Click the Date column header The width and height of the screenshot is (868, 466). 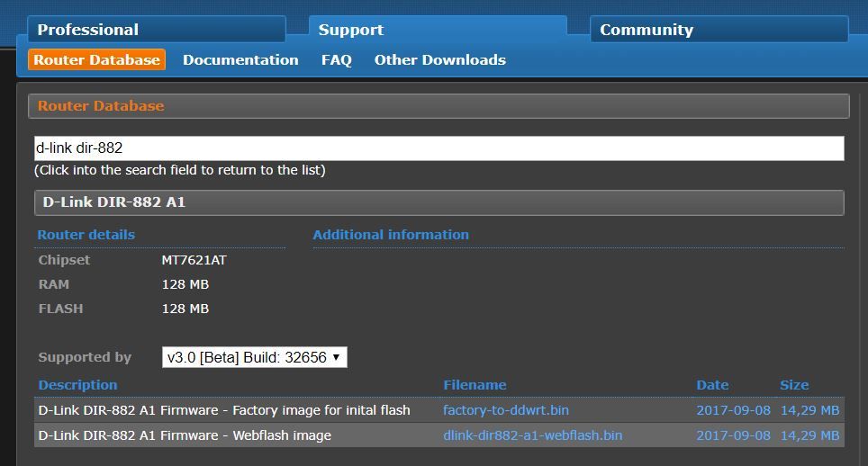712,385
